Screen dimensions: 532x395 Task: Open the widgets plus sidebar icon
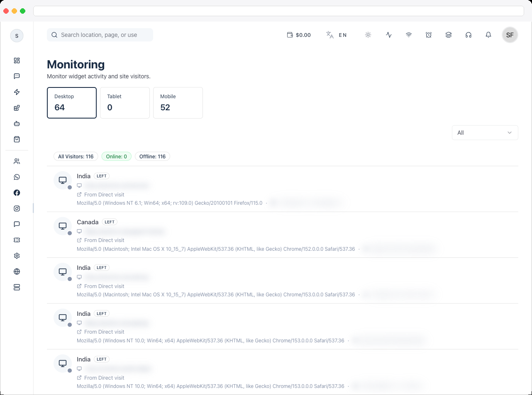[17, 108]
